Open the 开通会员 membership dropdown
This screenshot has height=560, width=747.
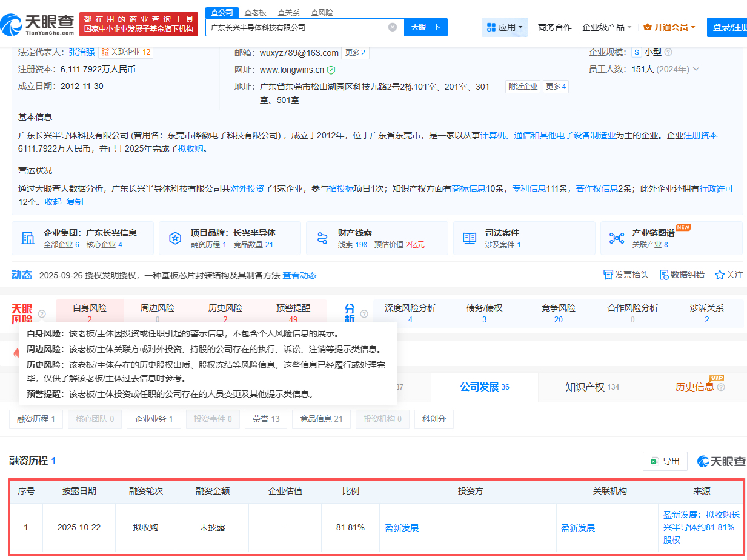(x=669, y=27)
